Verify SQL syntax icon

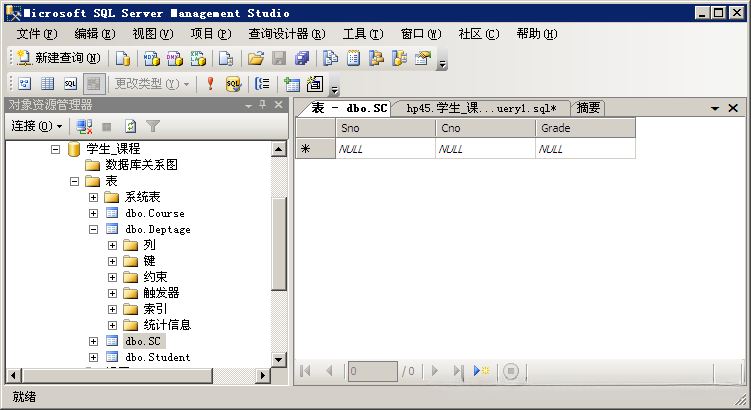[233, 84]
